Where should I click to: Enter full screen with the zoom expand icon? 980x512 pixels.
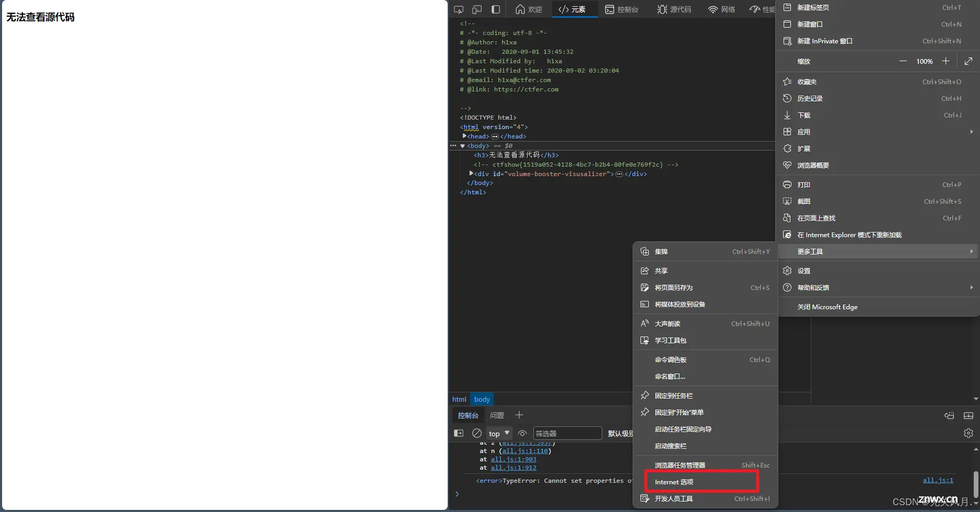tap(968, 61)
